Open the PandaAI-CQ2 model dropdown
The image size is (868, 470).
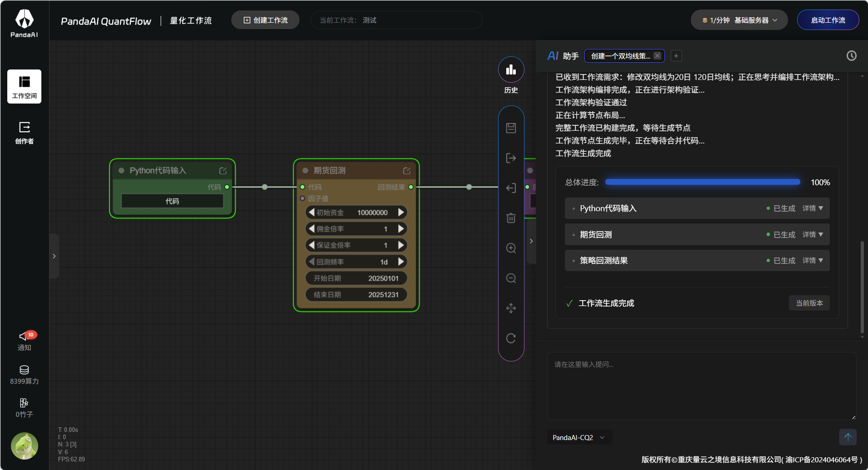click(x=579, y=437)
